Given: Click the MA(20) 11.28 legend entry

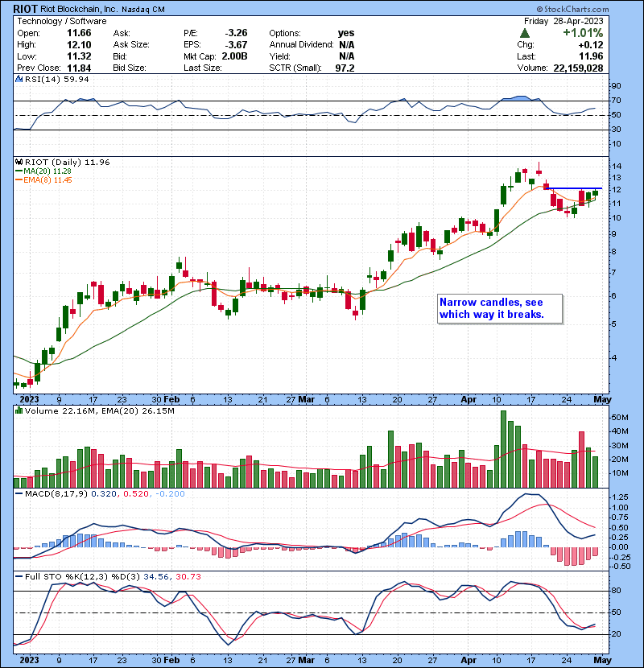Looking at the screenshot, I should click(x=43, y=171).
